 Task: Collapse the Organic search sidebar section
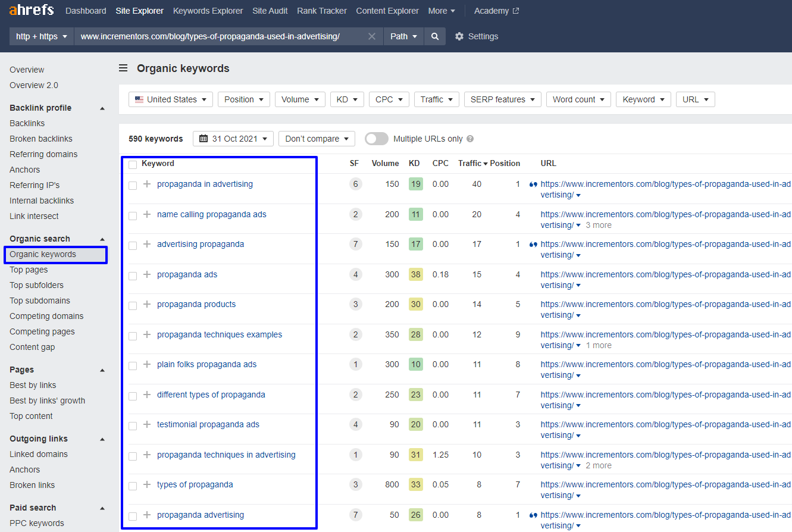(x=102, y=239)
